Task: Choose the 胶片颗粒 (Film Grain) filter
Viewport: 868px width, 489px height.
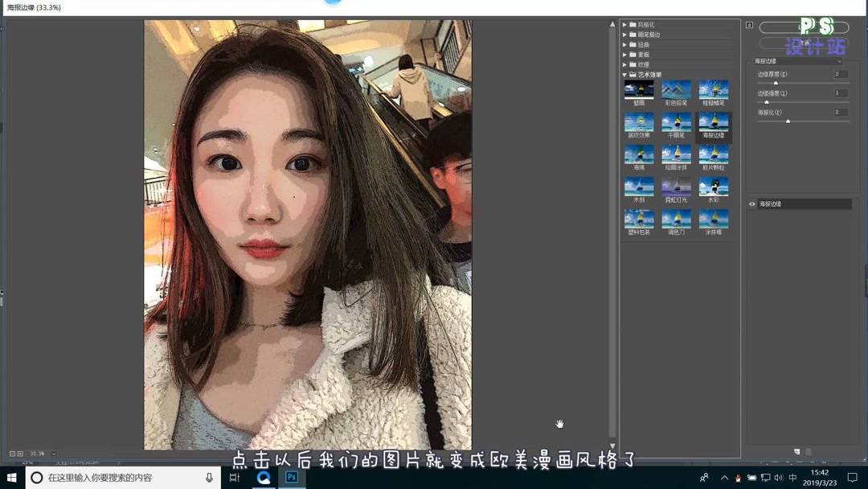Action: click(714, 156)
